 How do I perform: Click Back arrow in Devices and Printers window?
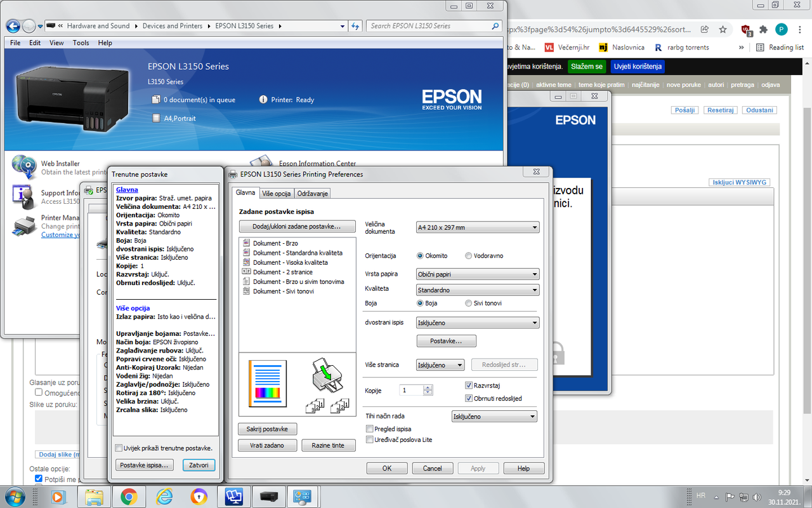tap(13, 26)
